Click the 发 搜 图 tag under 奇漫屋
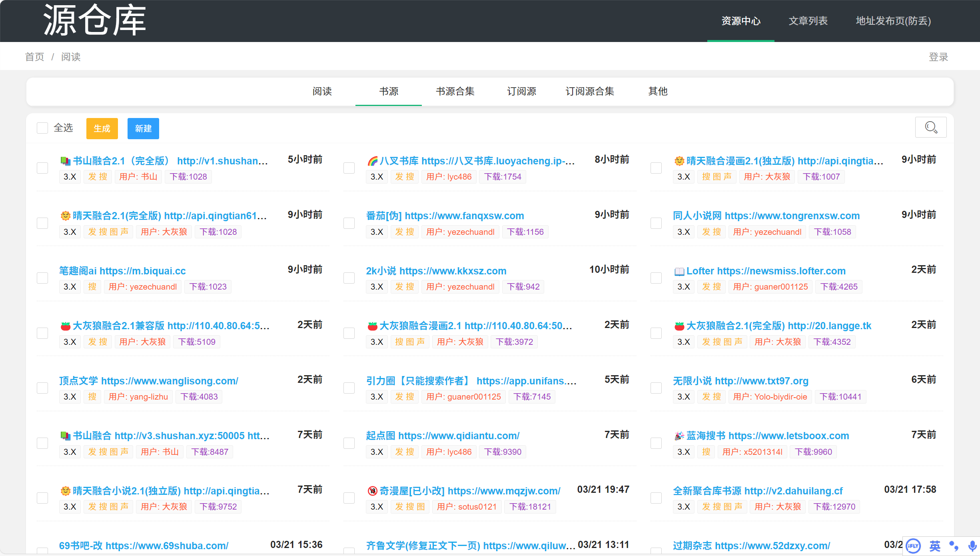The width and height of the screenshot is (980, 556). (x=410, y=507)
